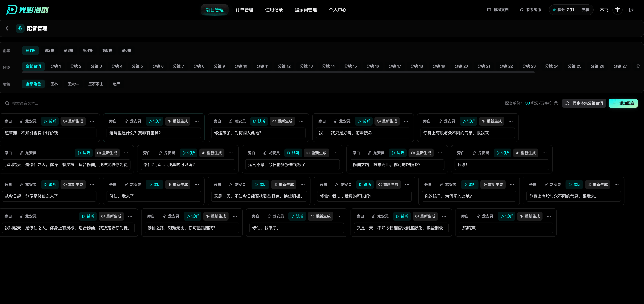Open more options for 这草药 card
The image size is (644, 304).
(92, 121)
